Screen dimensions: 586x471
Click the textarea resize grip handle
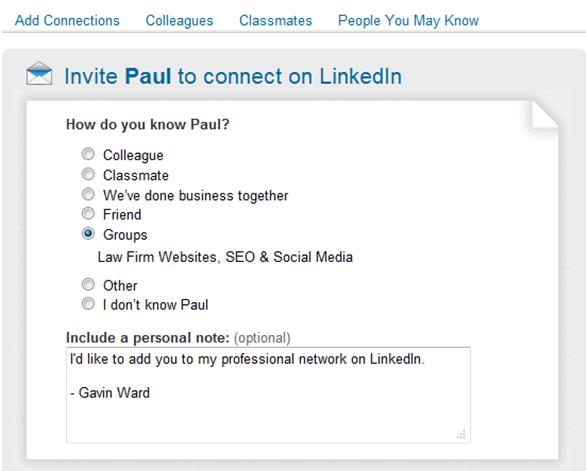[461, 434]
